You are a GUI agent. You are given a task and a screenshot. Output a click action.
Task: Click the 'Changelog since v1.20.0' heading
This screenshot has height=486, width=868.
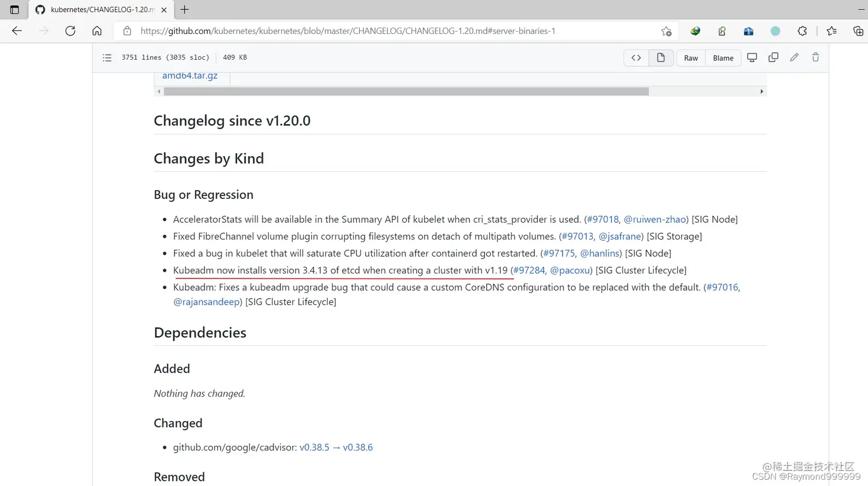click(232, 121)
